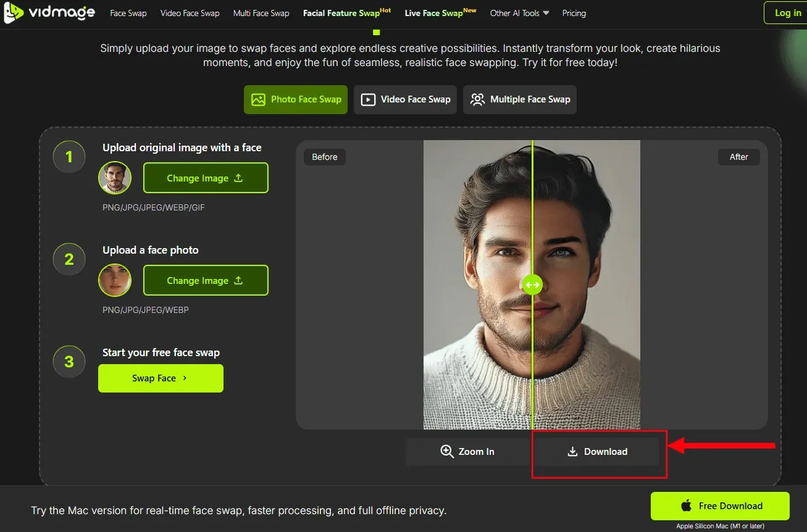This screenshot has width=807, height=532.
Task: Click the PNG/JPG/JPEG/WEBP/GIF format text
Action: click(154, 208)
